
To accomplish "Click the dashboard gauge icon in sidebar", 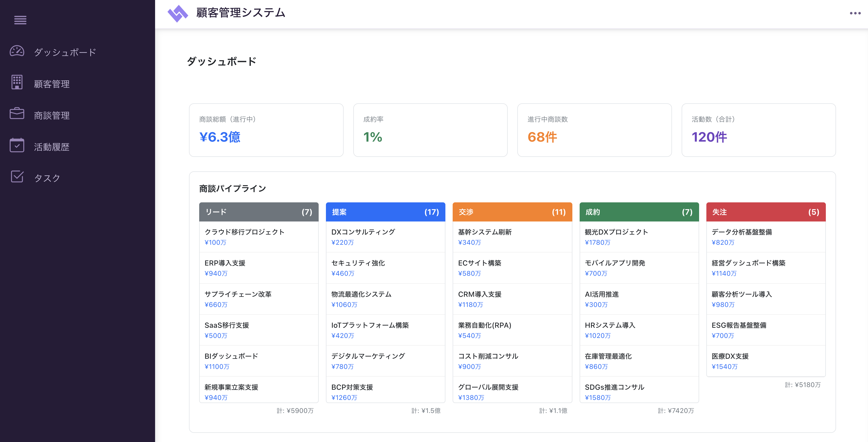I will point(17,51).
